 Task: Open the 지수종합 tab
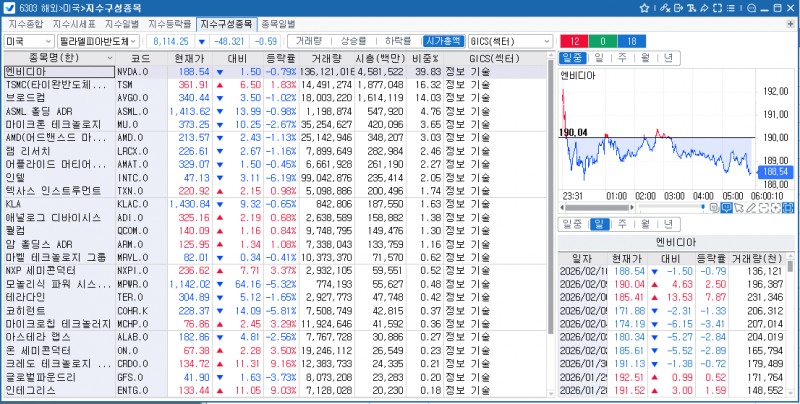(x=26, y=24)
